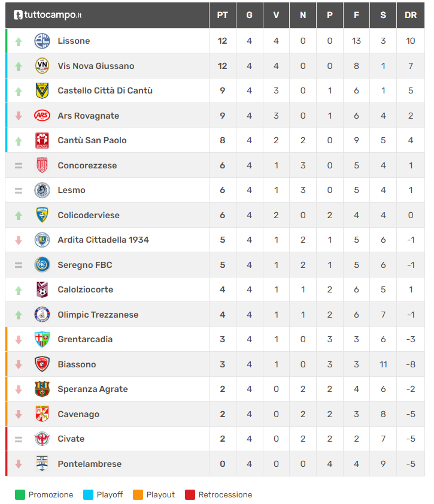This screenshot has width=434, height=504.
Task: Click the Cavenago team crest
Action: [42, 414]
